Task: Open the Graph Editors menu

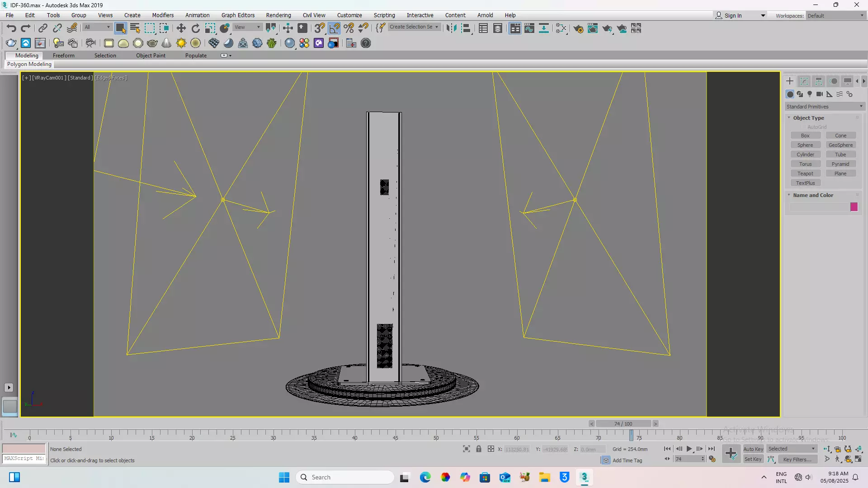Action: point(238,15)
